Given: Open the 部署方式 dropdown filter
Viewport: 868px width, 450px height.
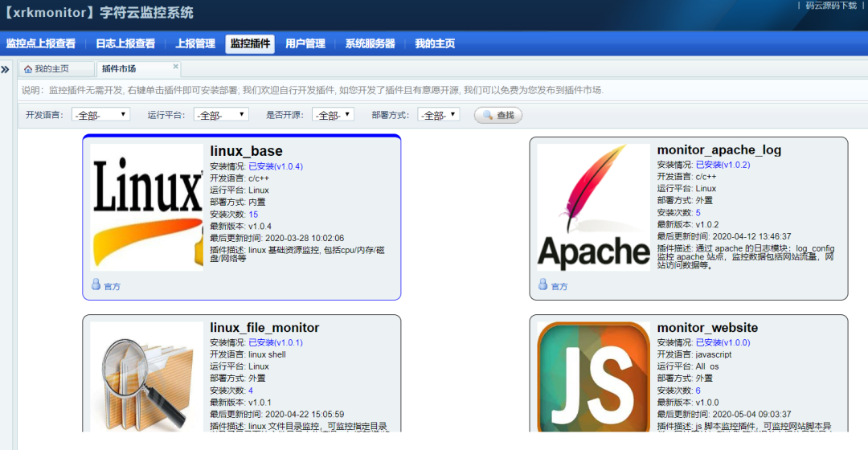Looking at the screenshot, I should tap(439, 115).
